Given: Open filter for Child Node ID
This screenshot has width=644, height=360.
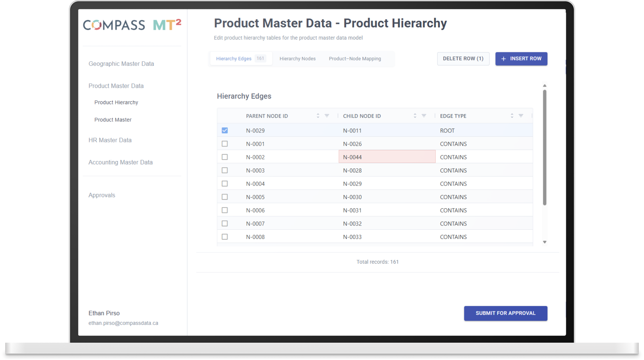Looking at the screenshot, I should [424, 116].
